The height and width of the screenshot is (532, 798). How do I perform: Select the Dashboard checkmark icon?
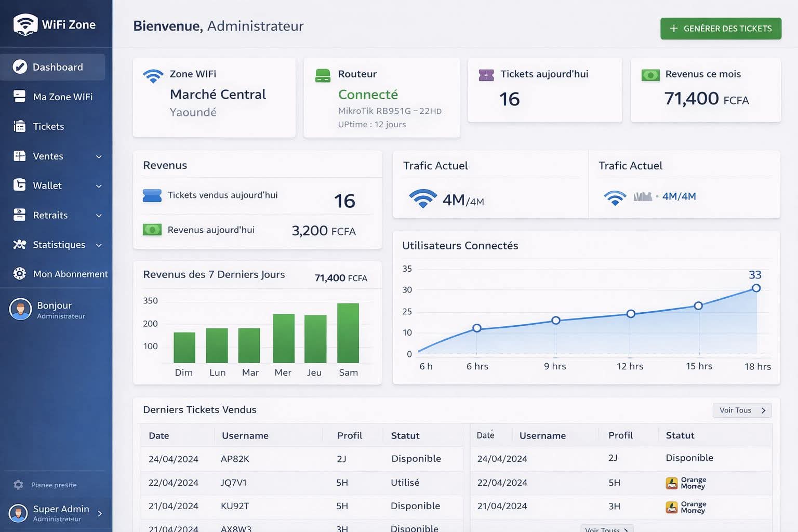(x=19, y=66)
